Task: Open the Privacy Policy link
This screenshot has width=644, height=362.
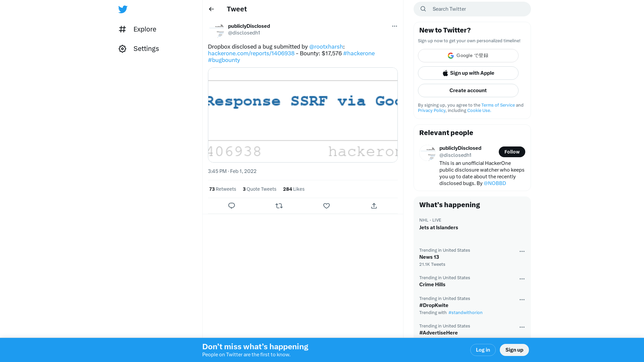Action: (x=432, y=110)
